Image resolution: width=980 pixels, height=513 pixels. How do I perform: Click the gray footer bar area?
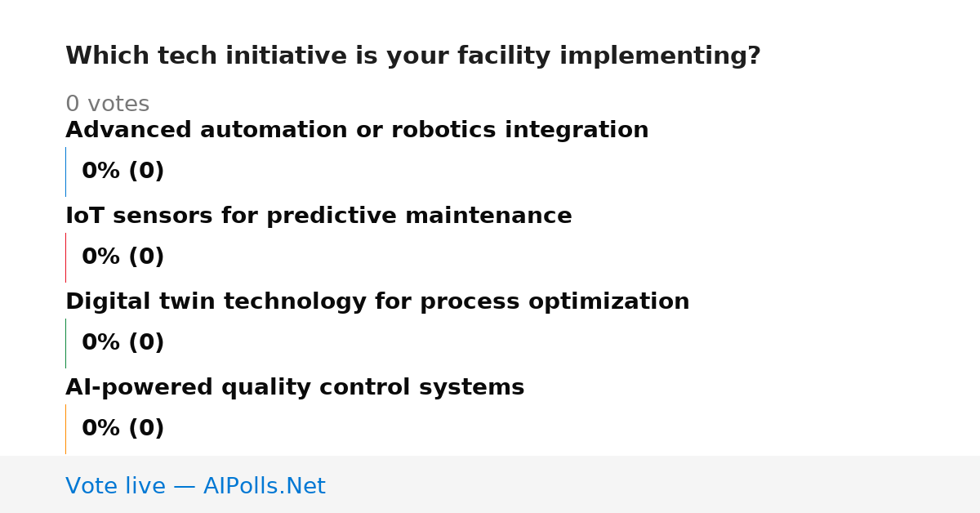(x=490, y=484)
